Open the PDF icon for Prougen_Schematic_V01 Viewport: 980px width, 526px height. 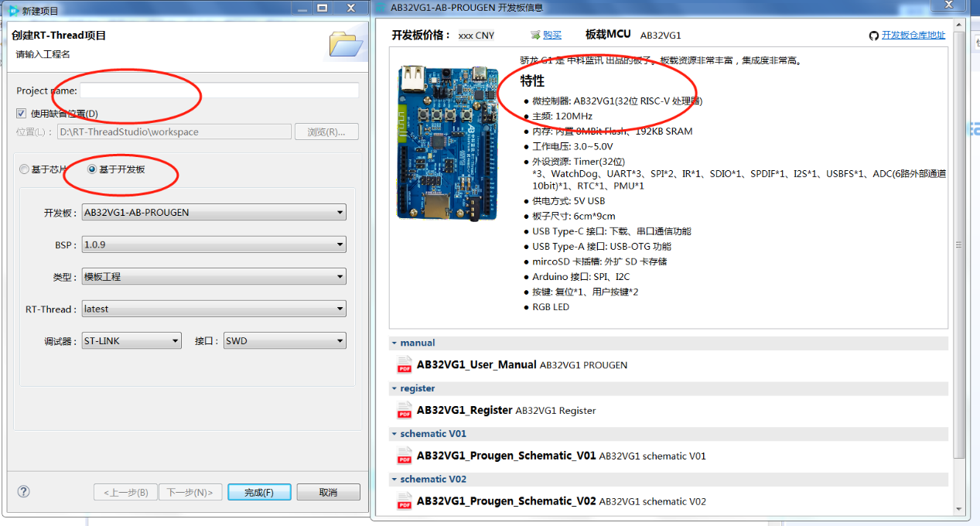click(405, 456)
